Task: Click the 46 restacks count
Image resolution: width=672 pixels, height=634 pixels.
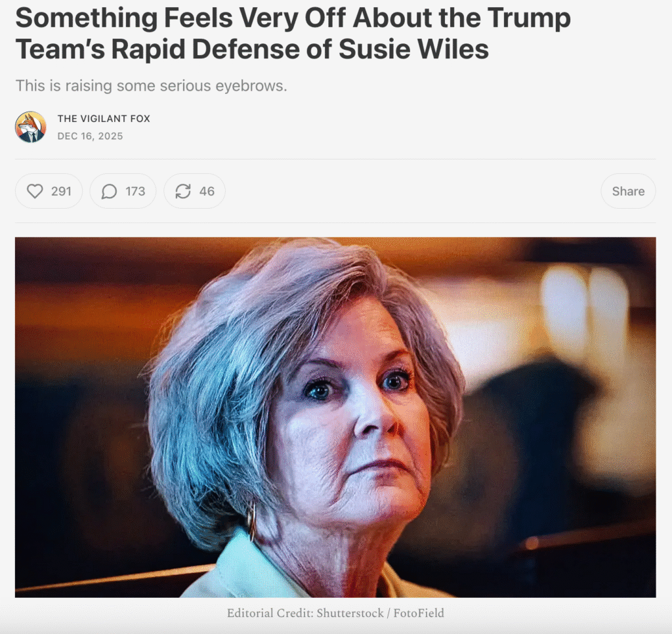Action: tap(207, 191)
